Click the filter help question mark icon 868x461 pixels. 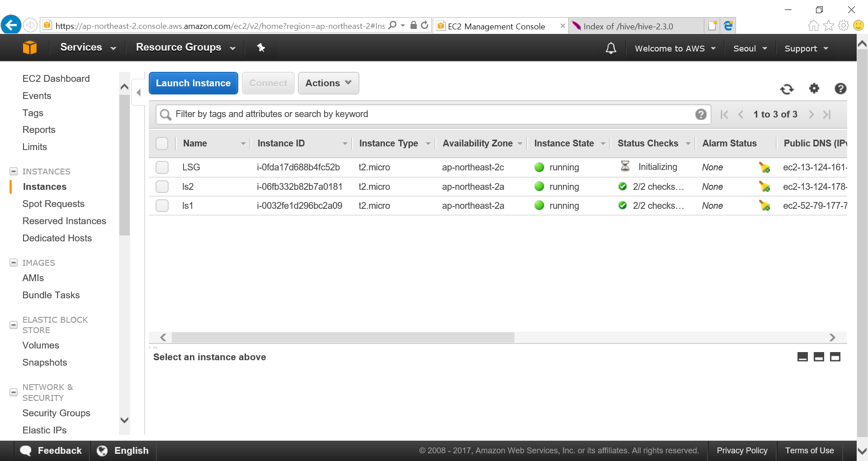coord(701,114)
